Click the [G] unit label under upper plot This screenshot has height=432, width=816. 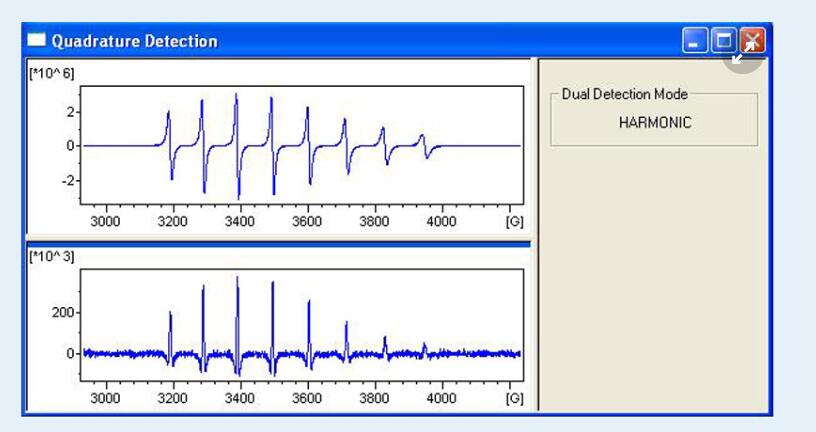(514, 222)
